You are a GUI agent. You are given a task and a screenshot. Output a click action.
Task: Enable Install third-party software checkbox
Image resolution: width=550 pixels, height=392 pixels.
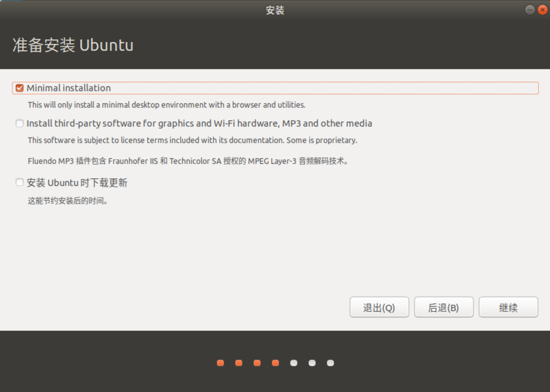[19, 124]
